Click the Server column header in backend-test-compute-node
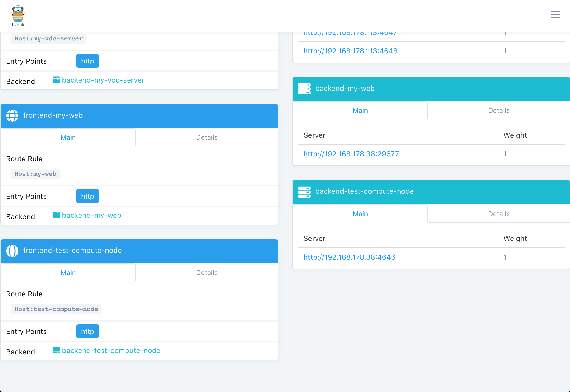Image resolution: width=570 pixels, height=392 pixels. (314, 238)
